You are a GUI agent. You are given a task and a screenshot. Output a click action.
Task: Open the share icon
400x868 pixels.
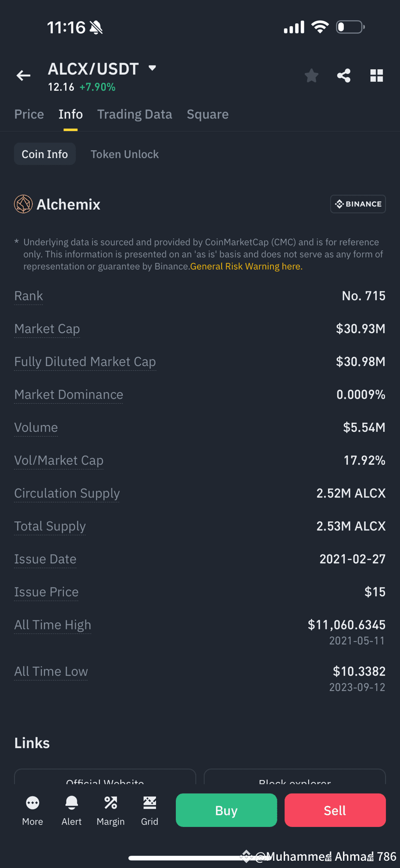tap(344, 75)
